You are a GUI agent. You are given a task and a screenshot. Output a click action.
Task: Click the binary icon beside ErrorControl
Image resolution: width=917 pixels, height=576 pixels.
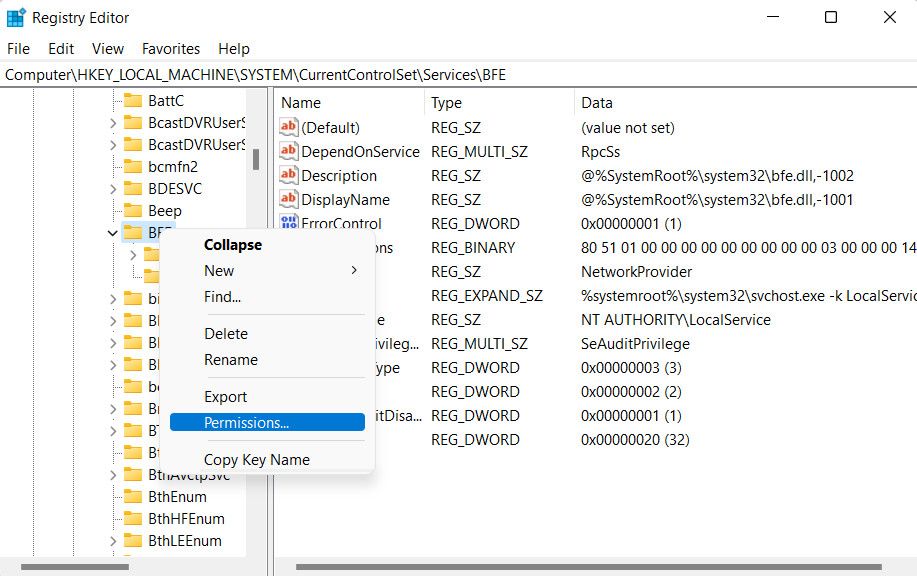point(288,222)
